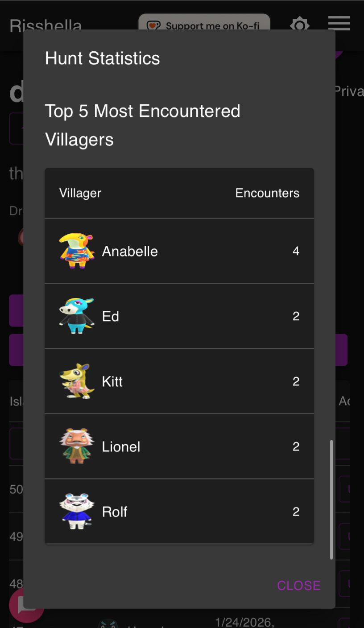Image resolution: width=364 pixels, height=628 pixels.
Task: Click the Ed name text
Action: (x=110, y=316)
